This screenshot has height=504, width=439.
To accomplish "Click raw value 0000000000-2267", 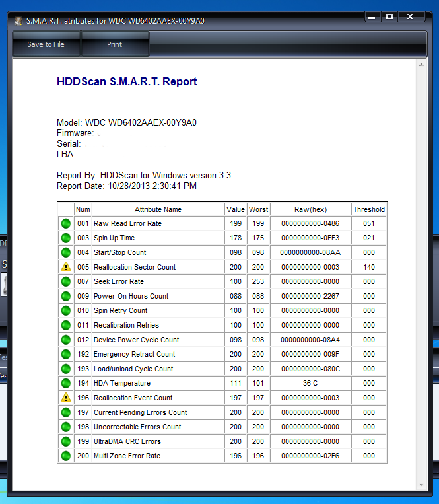I will 310,296.
